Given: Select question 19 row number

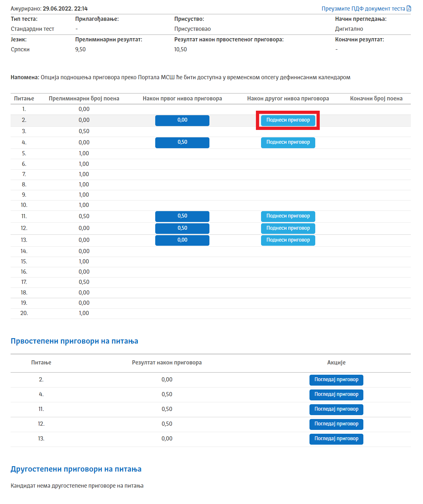Looking at the screenshot, I should [x=24, y=303].
